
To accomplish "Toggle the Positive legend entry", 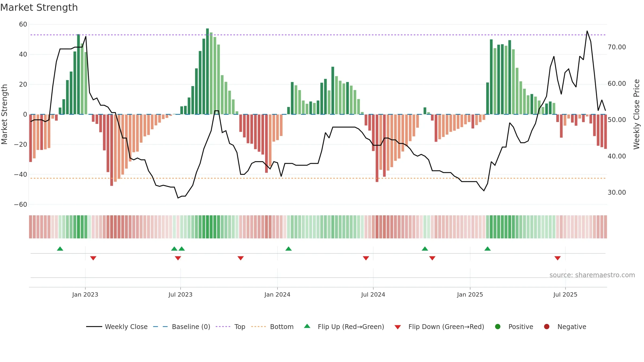I will tap(514, 327).
